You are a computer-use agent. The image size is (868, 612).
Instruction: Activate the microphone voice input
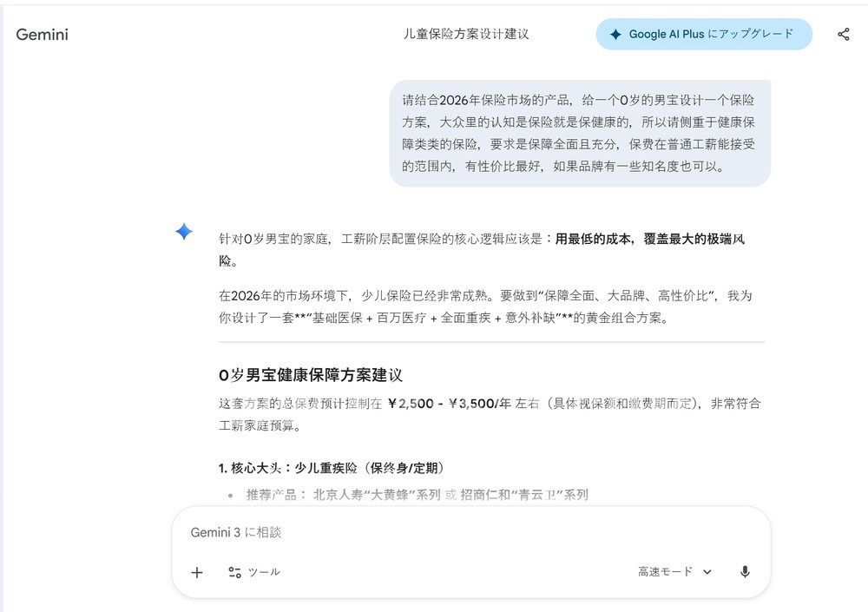pyautogui.click(x=745, y=572)
